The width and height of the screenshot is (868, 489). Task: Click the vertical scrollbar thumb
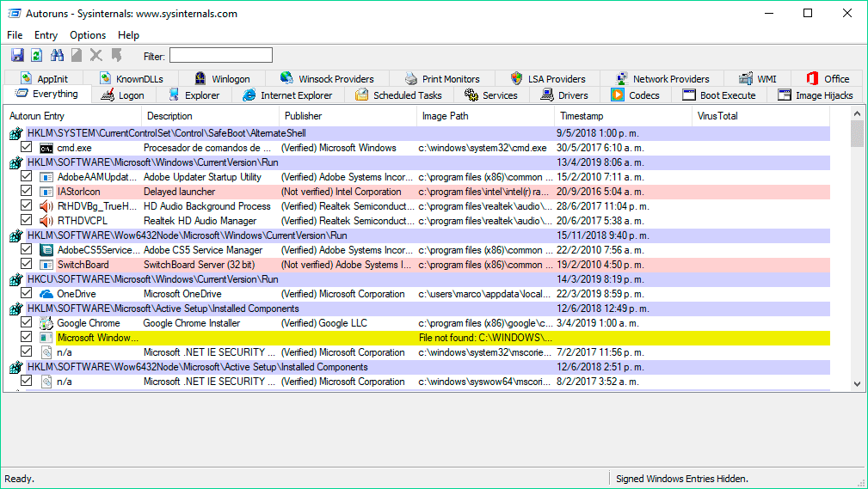pyautogui.click(x=857, y=133)
